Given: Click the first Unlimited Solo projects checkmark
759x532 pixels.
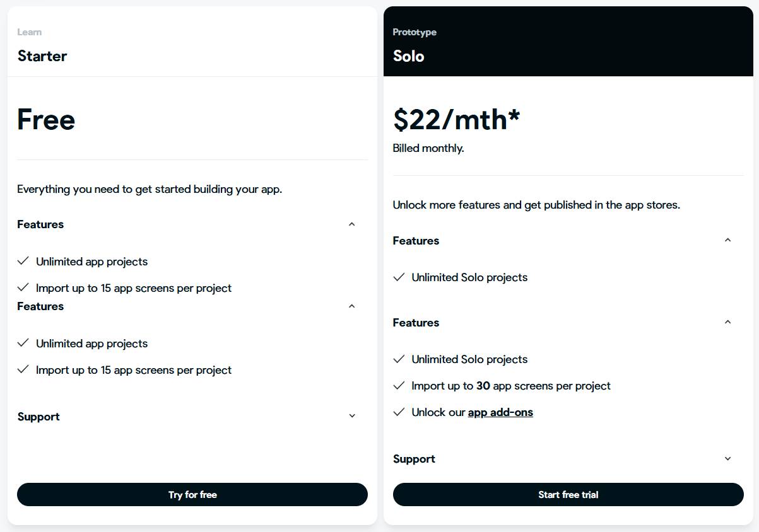Looking at the screenshot, I should 399,277.
